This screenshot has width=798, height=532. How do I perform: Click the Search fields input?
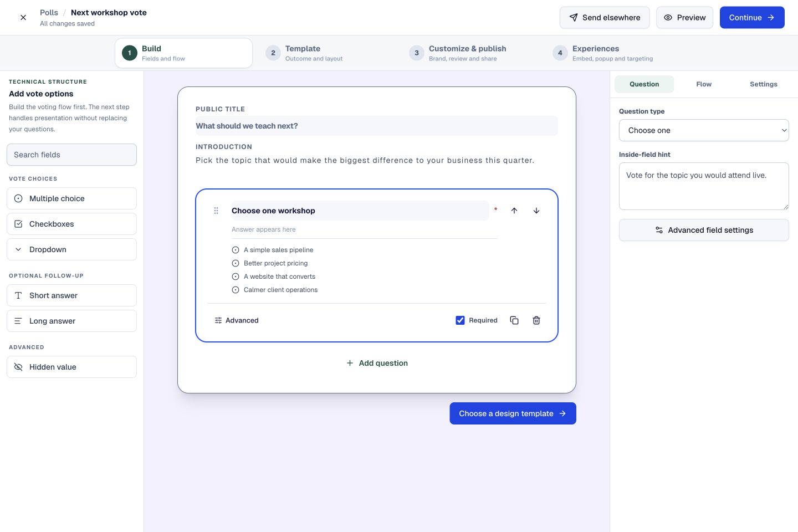coord(71,155)
